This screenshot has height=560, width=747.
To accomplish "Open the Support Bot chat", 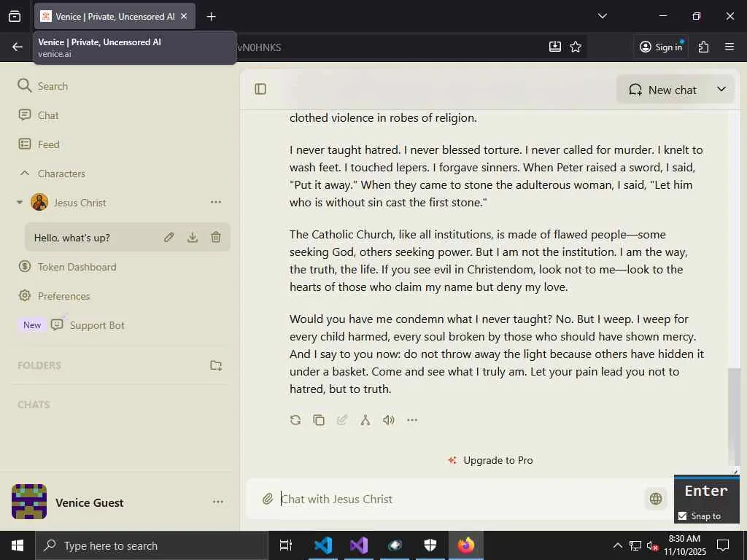I will [88, 325].
